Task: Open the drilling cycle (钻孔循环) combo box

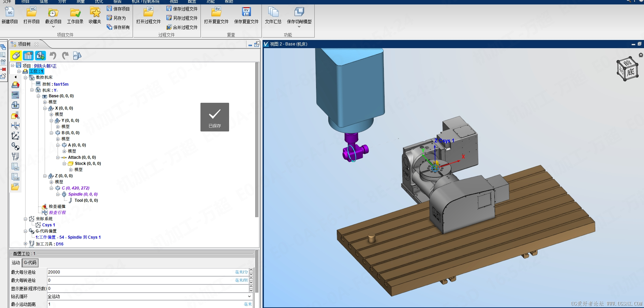Action: click(x=149, y=296)
